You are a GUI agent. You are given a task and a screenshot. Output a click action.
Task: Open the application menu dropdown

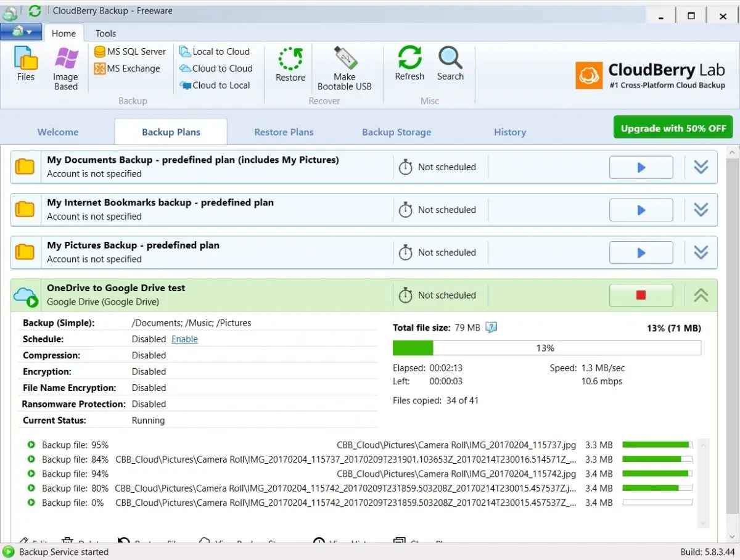(x=22, y=32)
